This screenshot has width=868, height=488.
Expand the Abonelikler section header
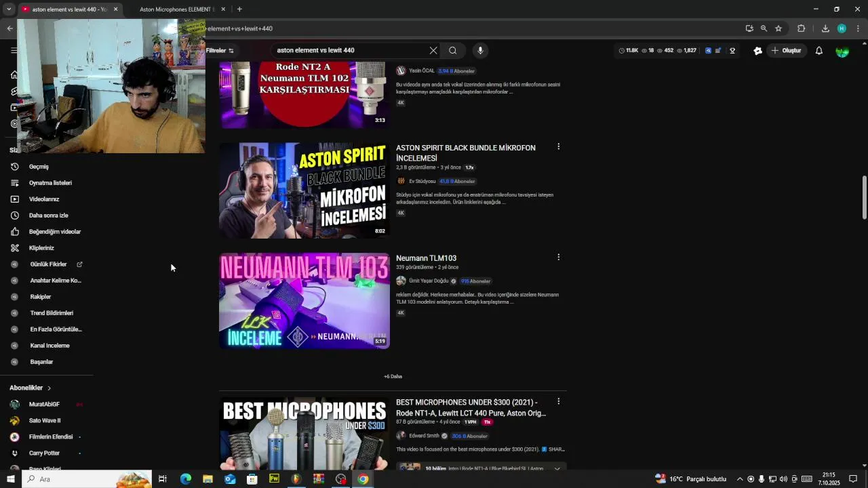click(31, 388)
